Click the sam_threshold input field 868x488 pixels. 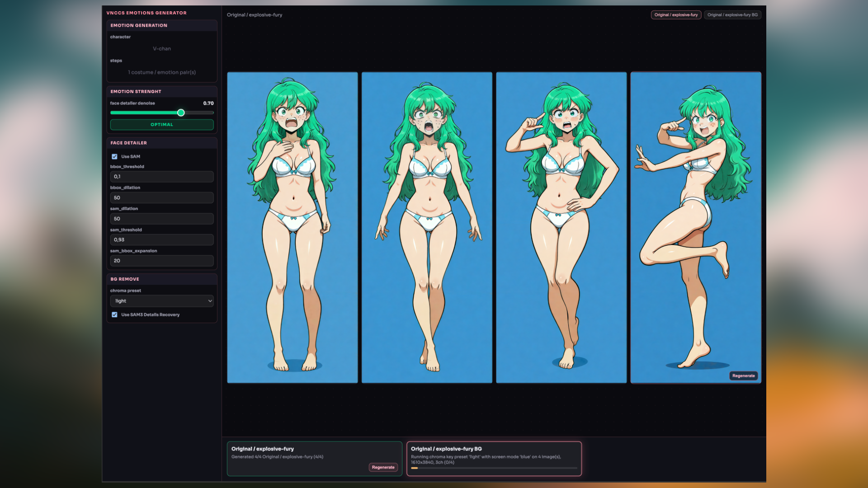click(162, 239)
